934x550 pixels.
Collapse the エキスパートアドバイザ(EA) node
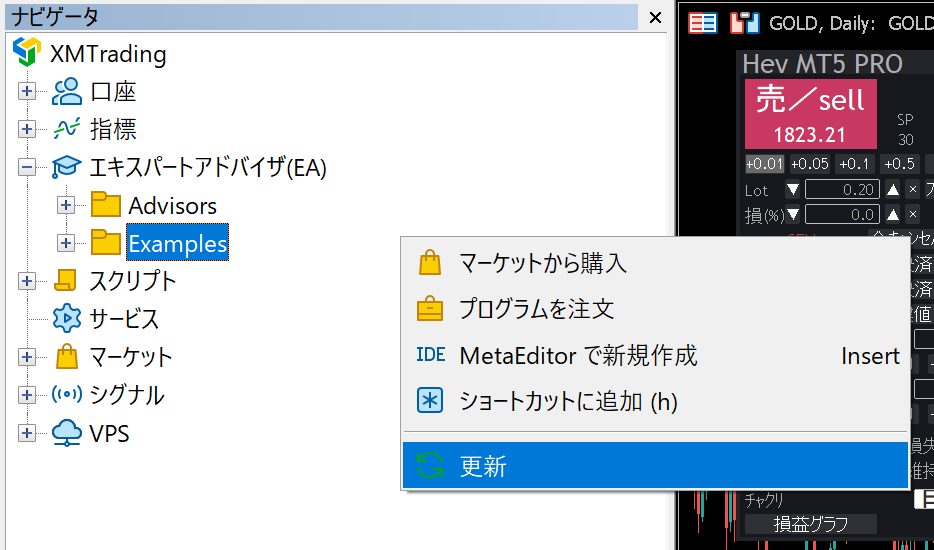click(x=27, y=167)
